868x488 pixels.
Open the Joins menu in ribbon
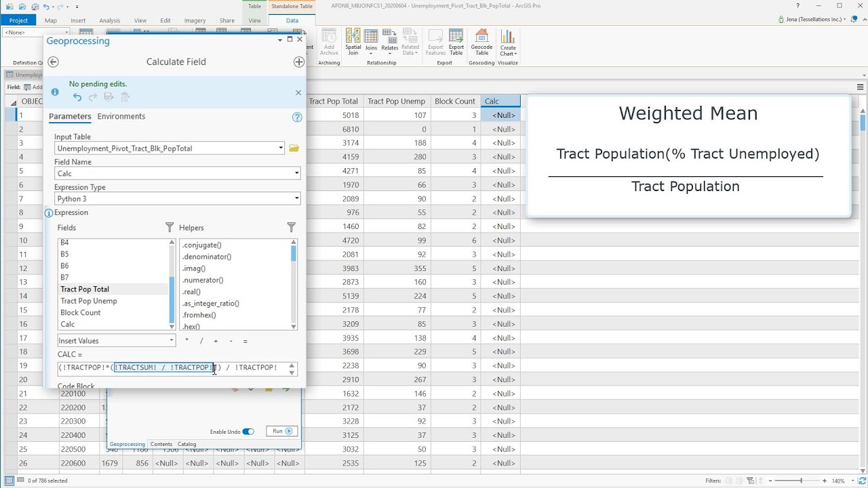pos(371,42)
